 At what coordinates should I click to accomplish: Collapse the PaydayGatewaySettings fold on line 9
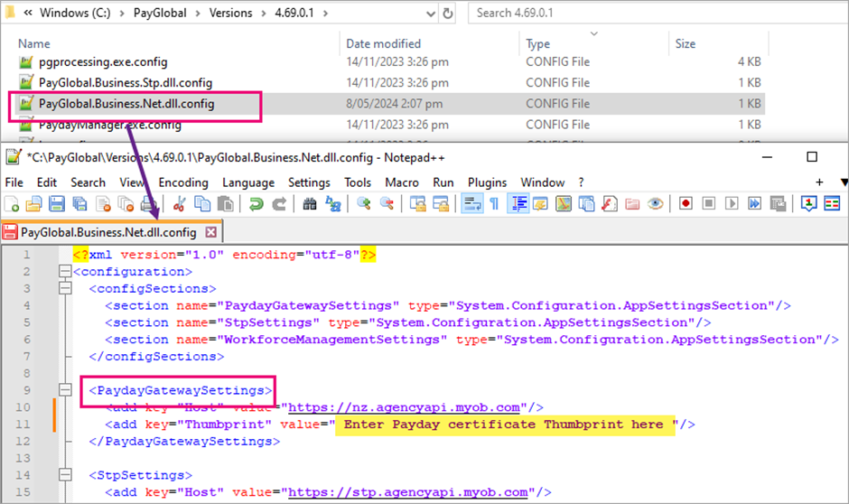coord(63,391)
